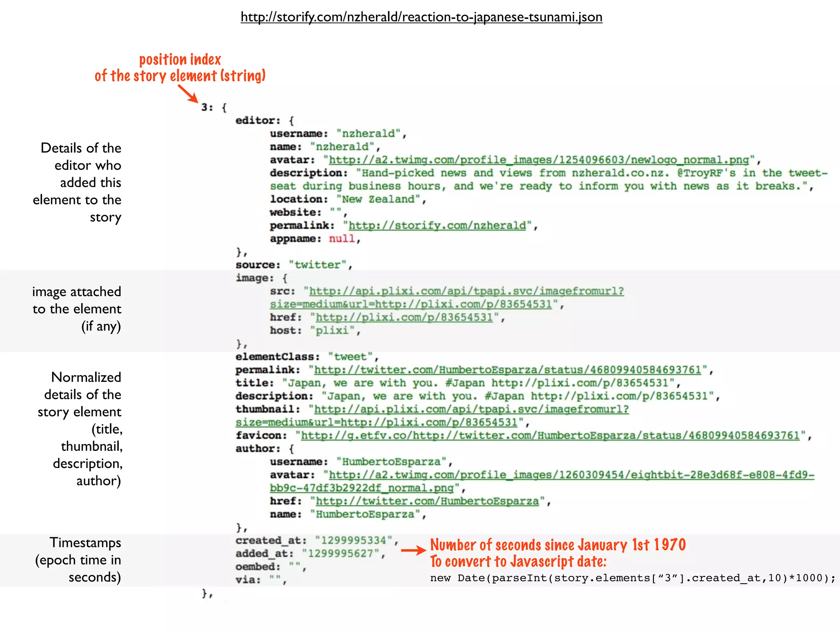Select the index key "3:"
The image size is (840, 630).
coord(207,107)
